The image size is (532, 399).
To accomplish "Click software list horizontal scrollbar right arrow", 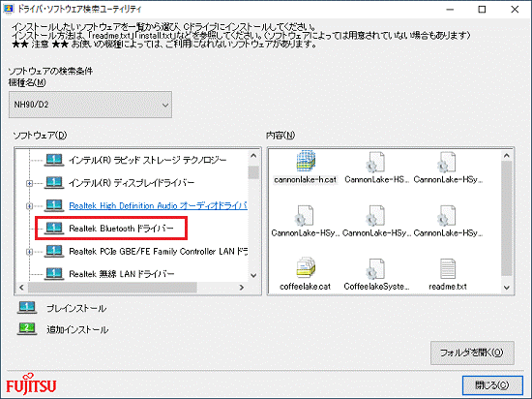I will (242, 288).
